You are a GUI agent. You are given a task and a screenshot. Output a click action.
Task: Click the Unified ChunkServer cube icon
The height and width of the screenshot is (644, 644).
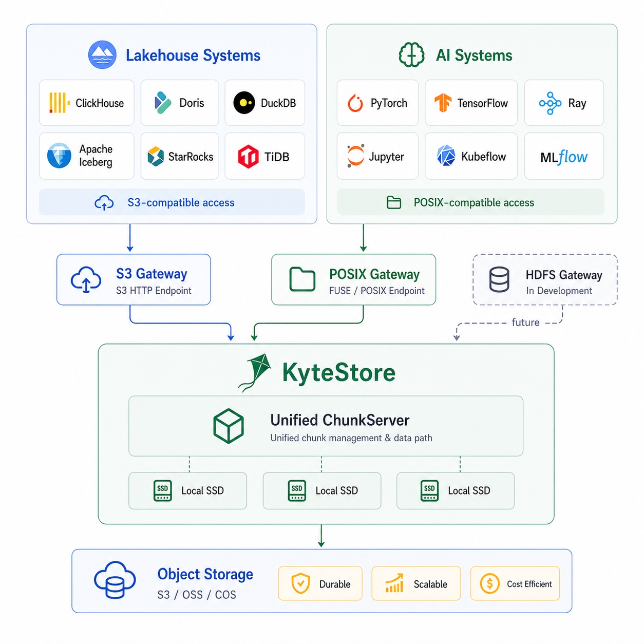(229, 426)
